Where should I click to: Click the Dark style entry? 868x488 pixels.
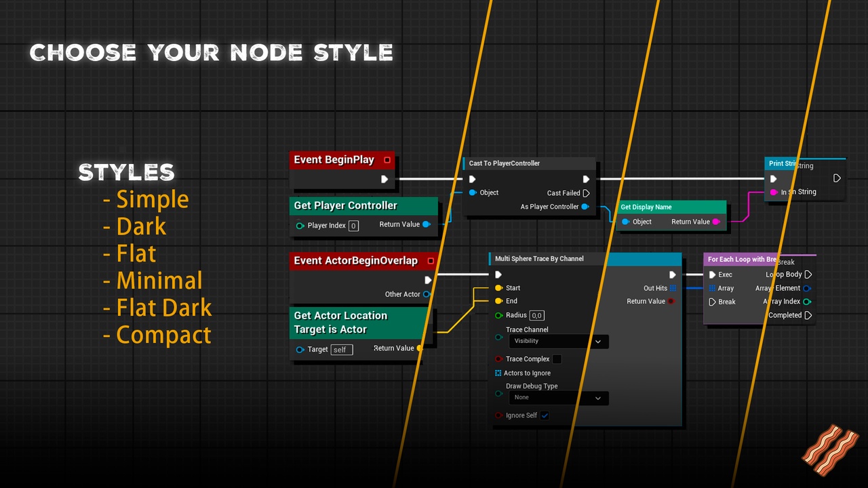coord(141,226)
